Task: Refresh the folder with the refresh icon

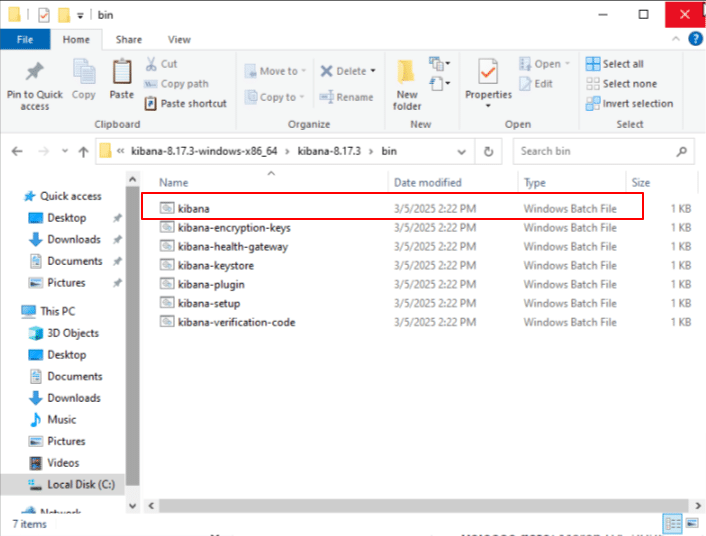Action: [x=488, y=151]
